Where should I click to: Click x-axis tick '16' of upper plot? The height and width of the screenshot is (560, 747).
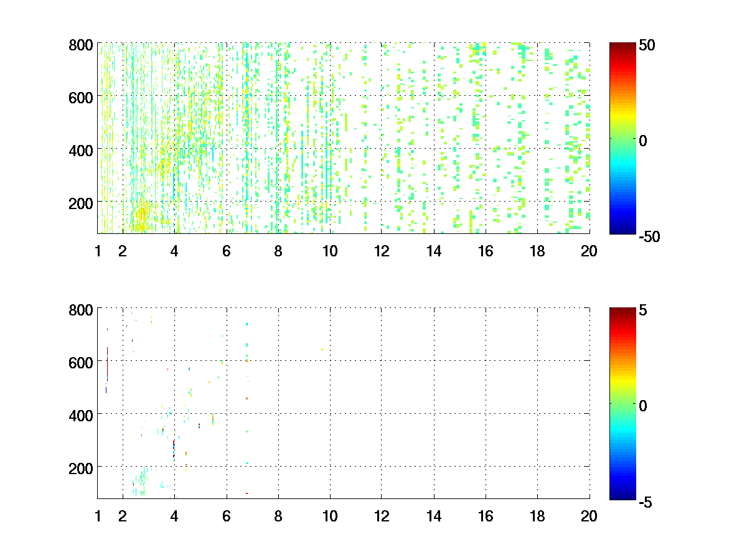click(486, 251)
